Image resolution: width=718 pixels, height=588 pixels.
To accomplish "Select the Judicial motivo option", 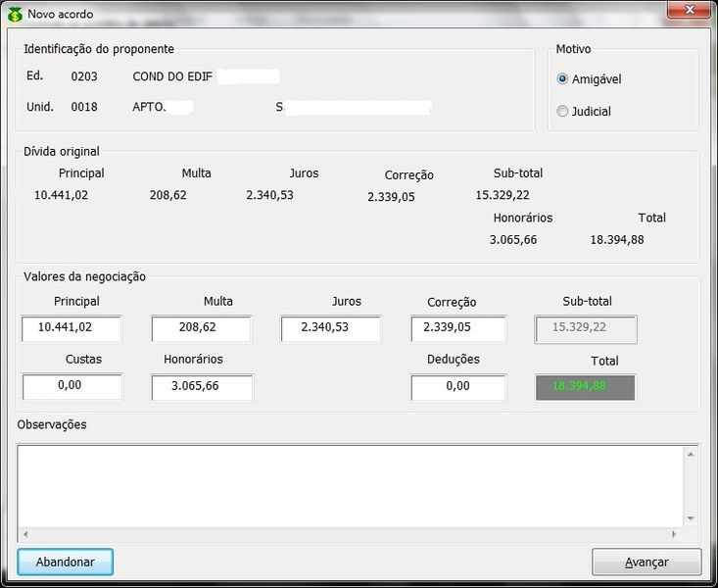I will click(562, 112).
